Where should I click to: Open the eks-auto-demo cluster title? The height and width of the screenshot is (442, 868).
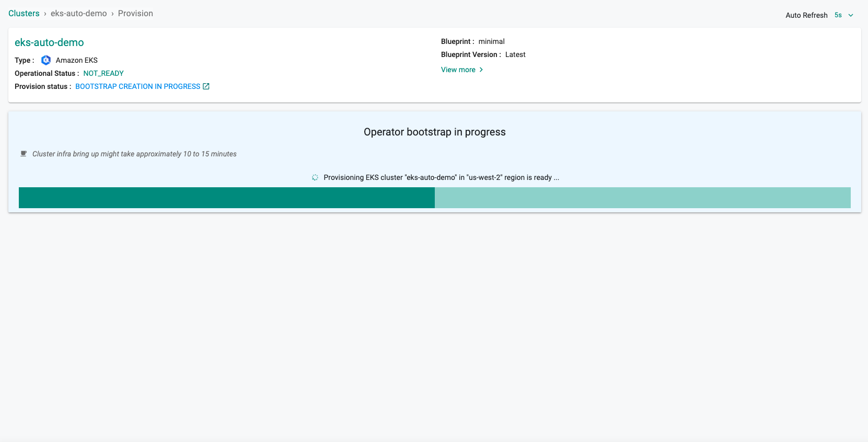(x=49, y=42)
